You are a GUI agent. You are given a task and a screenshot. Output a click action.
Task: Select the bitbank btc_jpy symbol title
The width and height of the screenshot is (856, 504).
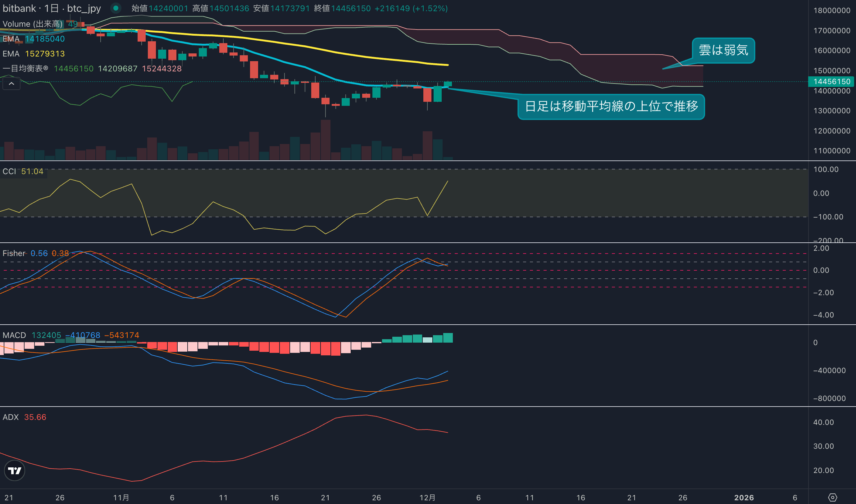point(52,8)
